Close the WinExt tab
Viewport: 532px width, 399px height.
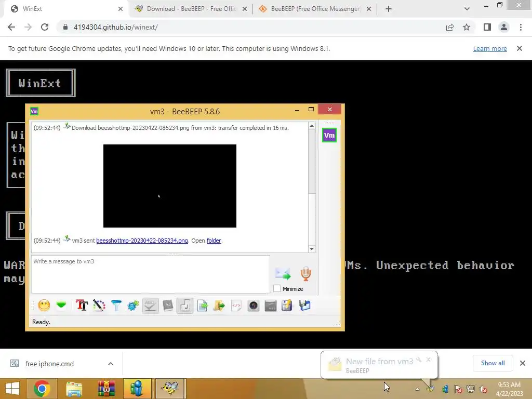[x=121, y=9]
